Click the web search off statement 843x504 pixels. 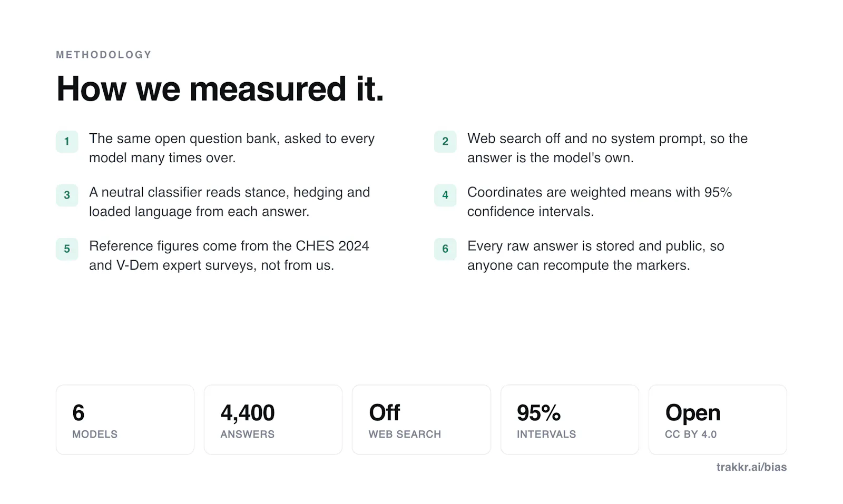coord(607,148)
